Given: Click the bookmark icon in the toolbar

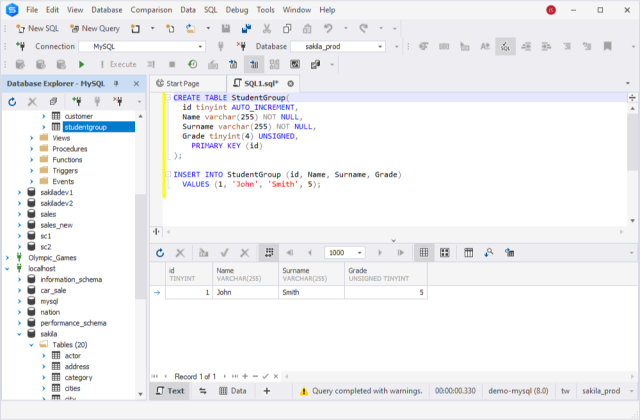Looking at the screenshot, I should pos(607,46).
